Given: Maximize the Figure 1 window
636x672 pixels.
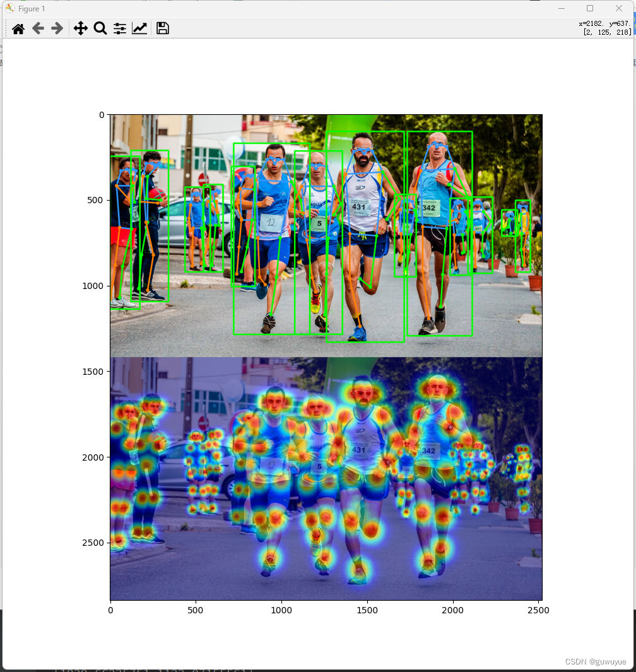Looking at the screenshot, I should (x=590, y=9).
